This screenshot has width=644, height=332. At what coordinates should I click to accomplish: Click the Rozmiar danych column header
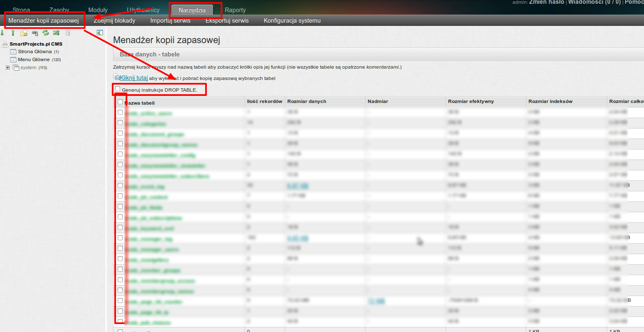coord(307,101)
